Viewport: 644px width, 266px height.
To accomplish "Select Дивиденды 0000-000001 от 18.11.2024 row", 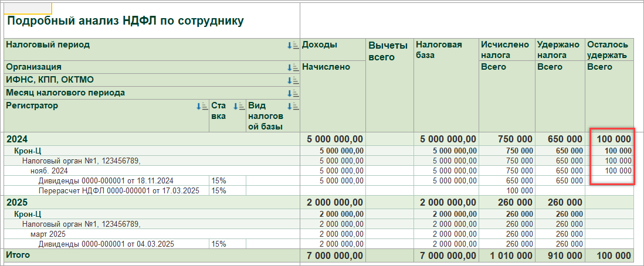I will 106,180.
